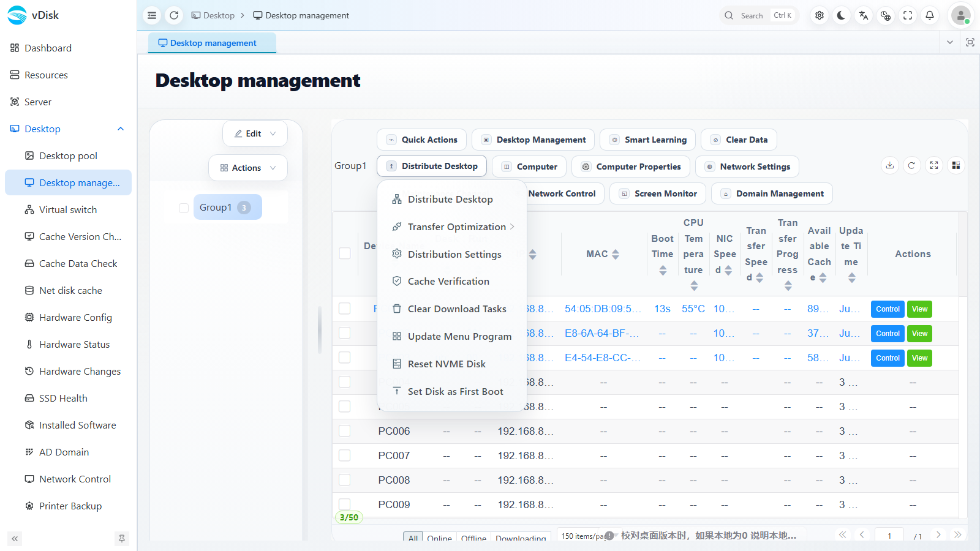The height and width of the screenshot is (551, 980).
Task: Choose Update Menu Program menu entry
Action: (x=453, y=336)
